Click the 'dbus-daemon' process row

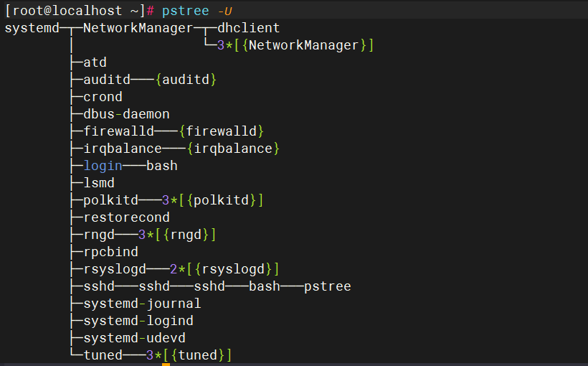coord(126,114)
